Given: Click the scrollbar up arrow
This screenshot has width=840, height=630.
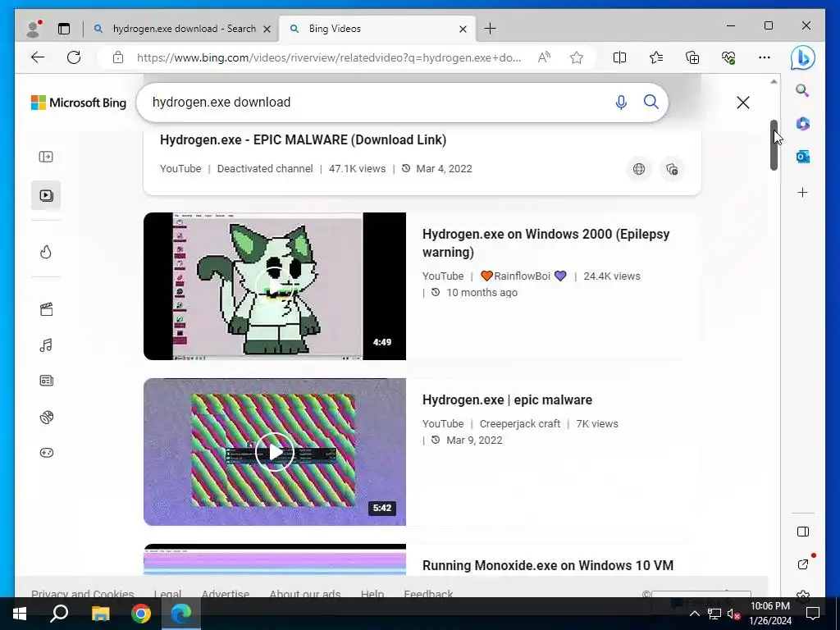Looking at the screenshot, I should coord(774,81).
